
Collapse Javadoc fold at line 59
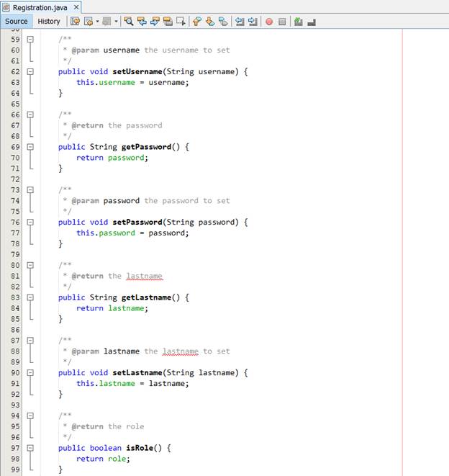pos(30,39)
